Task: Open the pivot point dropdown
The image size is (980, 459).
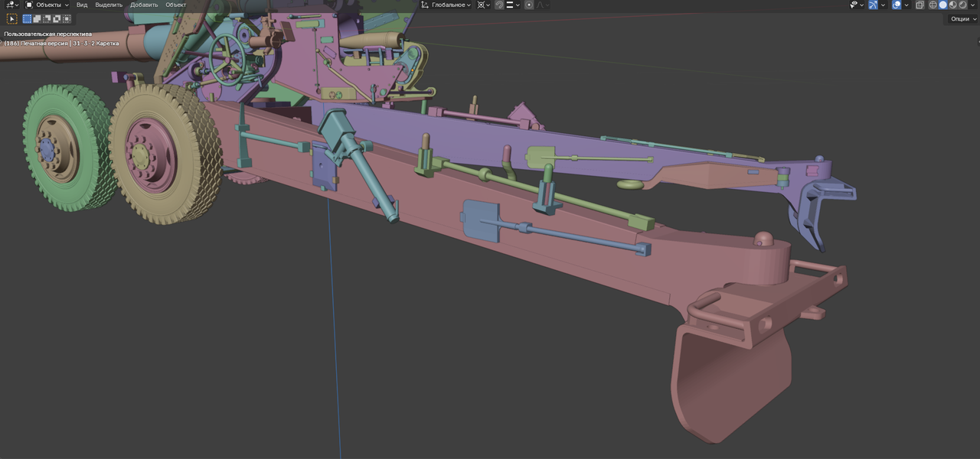Action: (x=483, y=5)
